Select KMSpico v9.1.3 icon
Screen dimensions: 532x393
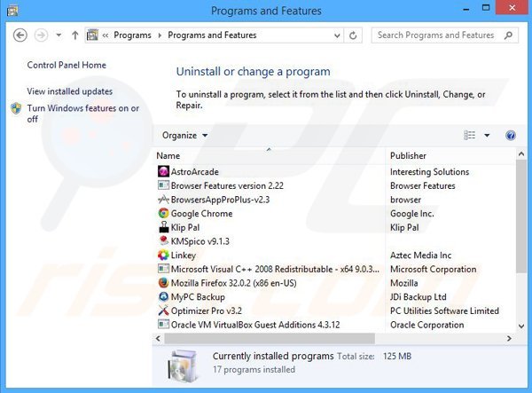point(163,241)
